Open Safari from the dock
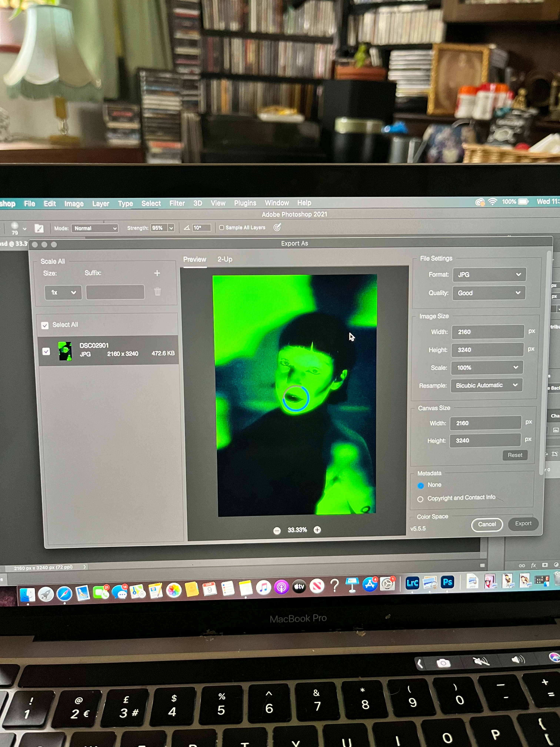Viewport: 560px width, 747px height. pyautogui.click(x=64, y=594)
